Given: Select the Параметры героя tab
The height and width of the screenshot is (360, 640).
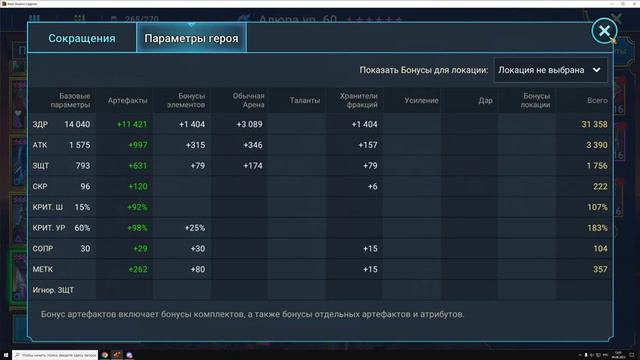Looking at the screenshot, I should (x=191, y=38).
